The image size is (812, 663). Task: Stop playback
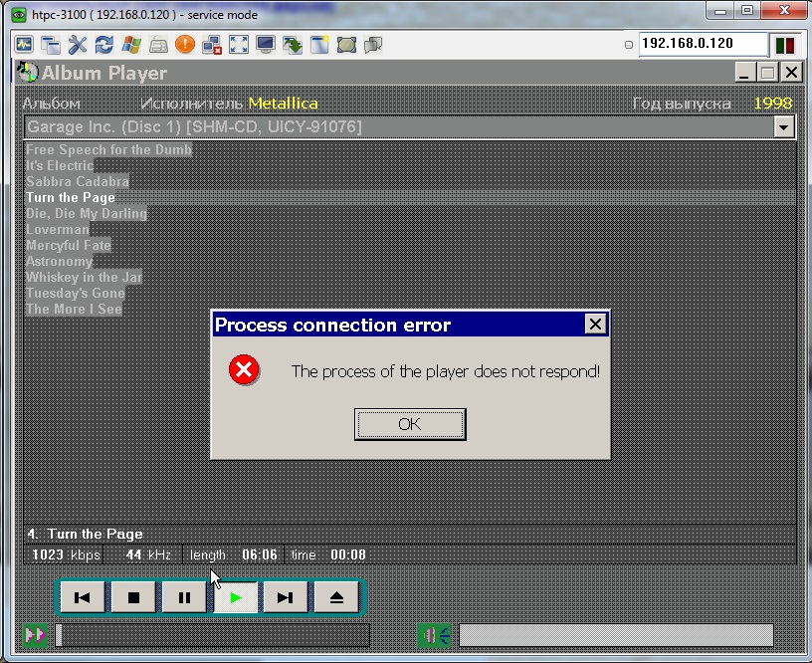[x=133, y=597]
